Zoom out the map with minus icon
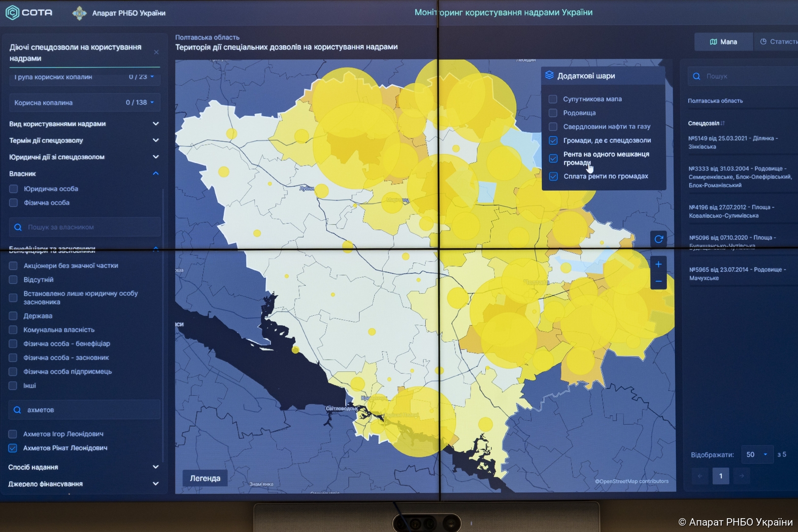The image size is (798, 532). tap(659, 282)
